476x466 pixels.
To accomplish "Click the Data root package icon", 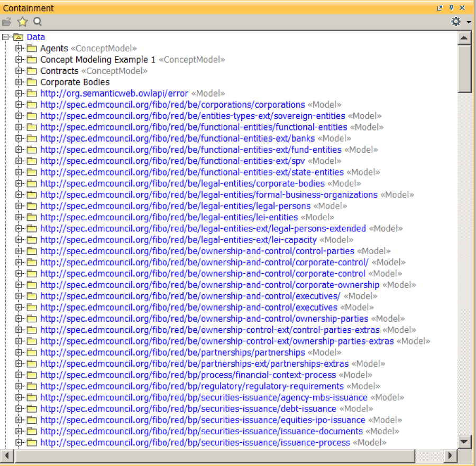I will tap(19, 37).
